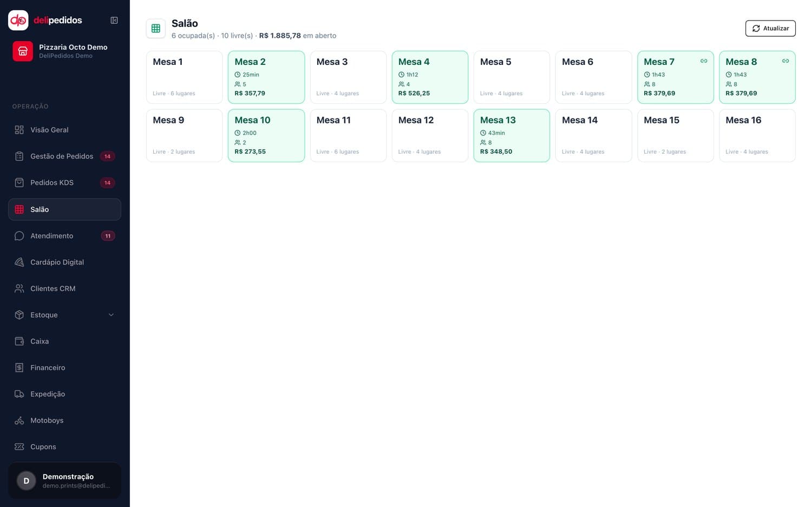Select the free Mesa 12 card
Image resolution: width=812 pixels, height=507 pixels.
(430, 136)
